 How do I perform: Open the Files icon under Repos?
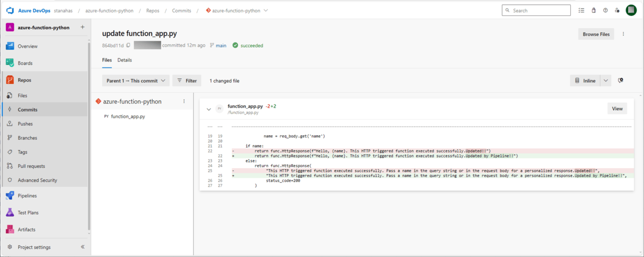point(10,95)
